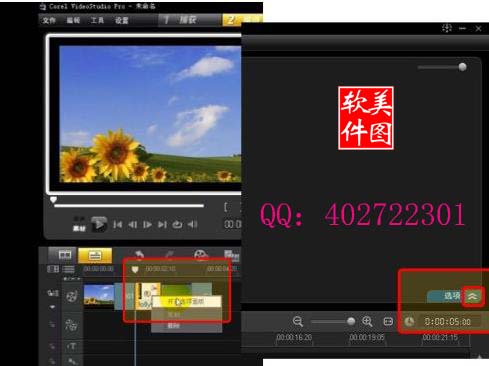Viewport: 489px width, 366px height.
Task: Switch to the yellow Timeline view button
Action: (95, 256)
